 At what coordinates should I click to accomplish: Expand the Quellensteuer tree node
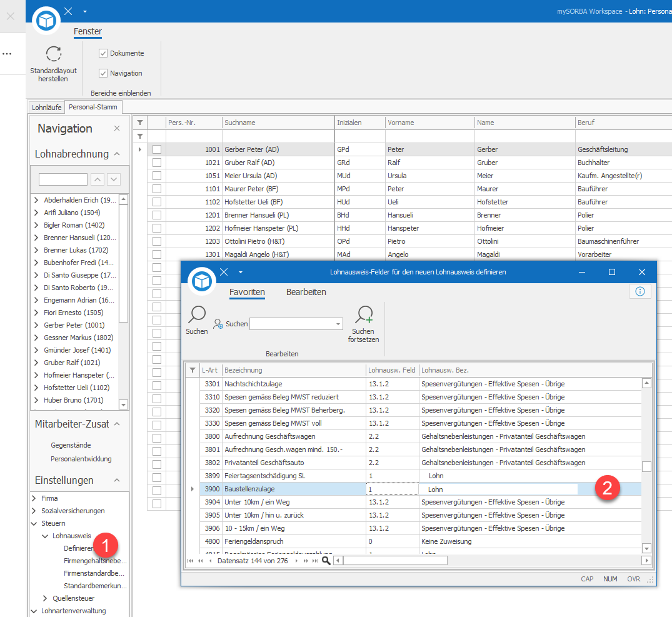[x=45, y=598]
